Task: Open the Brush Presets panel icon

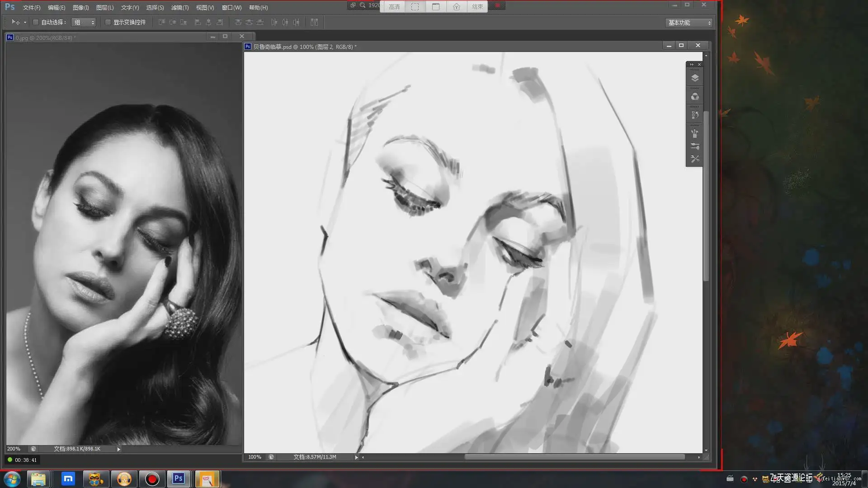Action: coord(695,146)
